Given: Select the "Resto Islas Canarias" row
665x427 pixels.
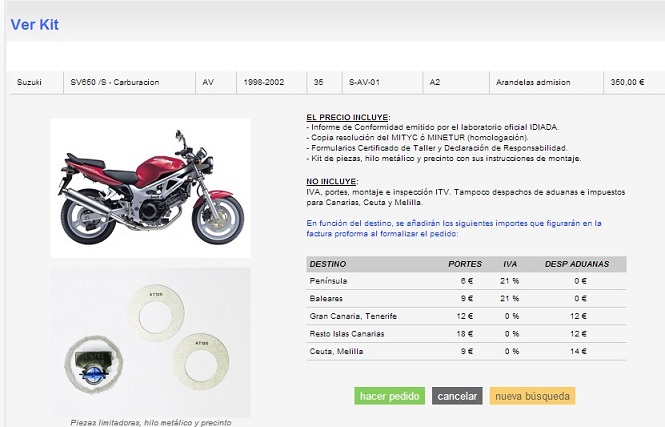Looking at the screenshot, I should click(348, 334).
